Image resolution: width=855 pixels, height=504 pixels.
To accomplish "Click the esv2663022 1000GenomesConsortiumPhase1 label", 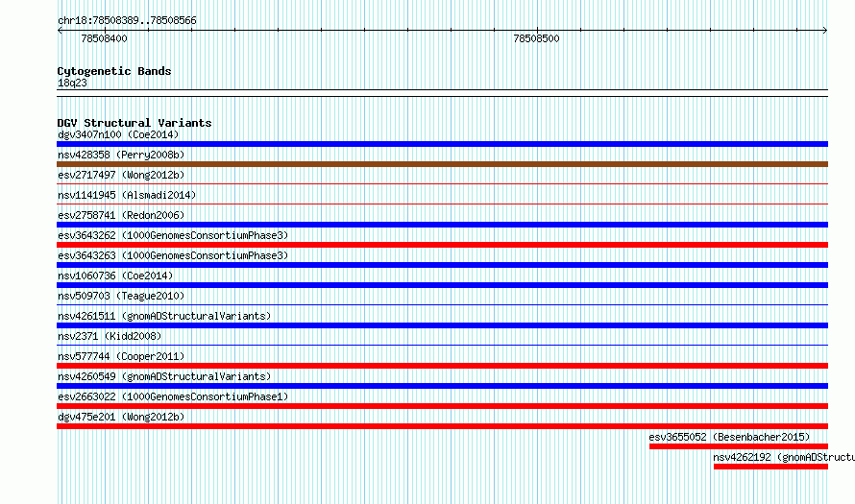I will pyautogui.click(x=173, y=396).
